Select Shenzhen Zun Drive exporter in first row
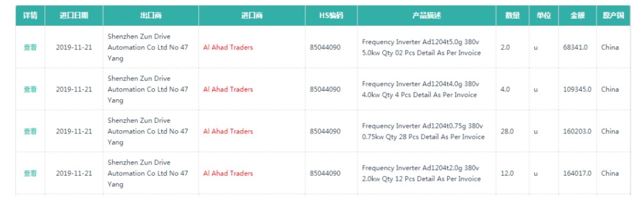Image resolution: width=644 pixels, height=208 pixels. [x=148, y=47]
